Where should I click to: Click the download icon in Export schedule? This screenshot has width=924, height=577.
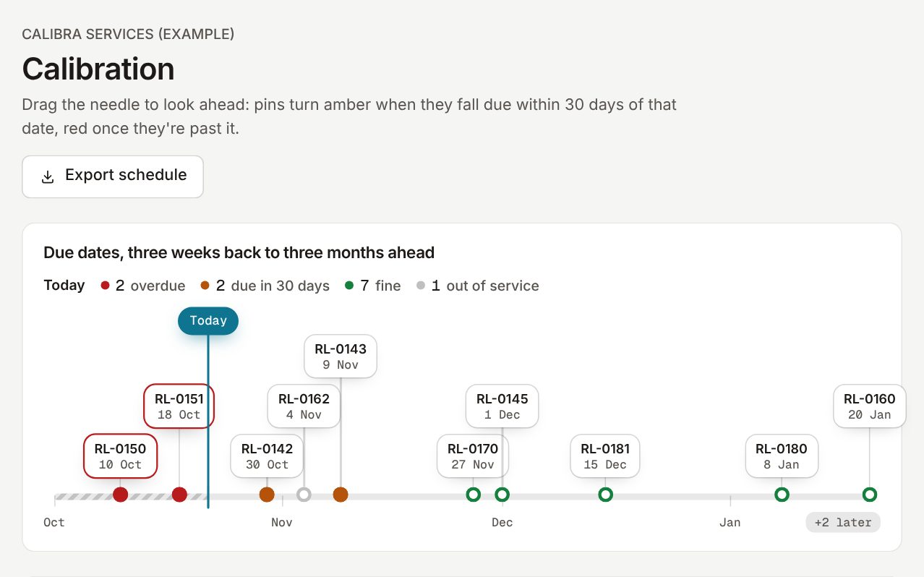coord(48,176)
